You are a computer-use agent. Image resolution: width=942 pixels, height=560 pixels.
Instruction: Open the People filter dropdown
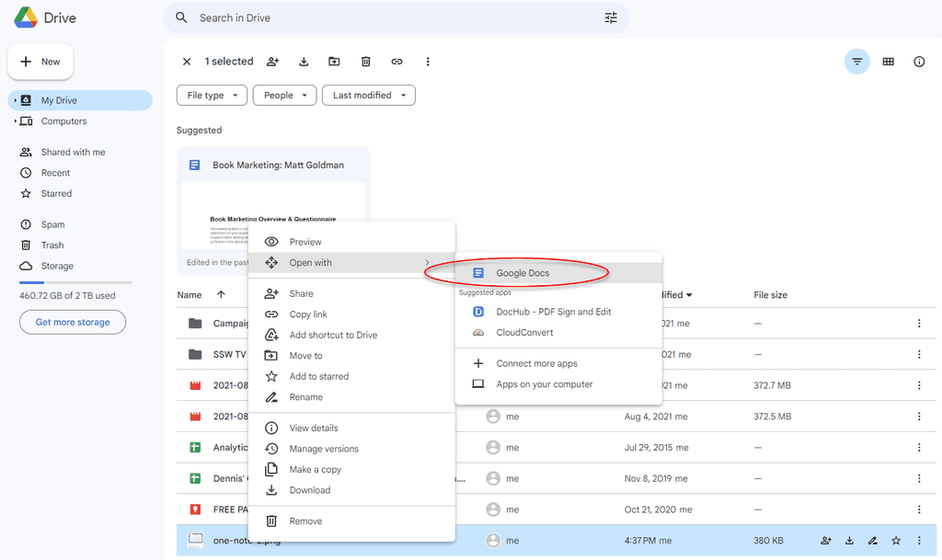coord(285,96)
